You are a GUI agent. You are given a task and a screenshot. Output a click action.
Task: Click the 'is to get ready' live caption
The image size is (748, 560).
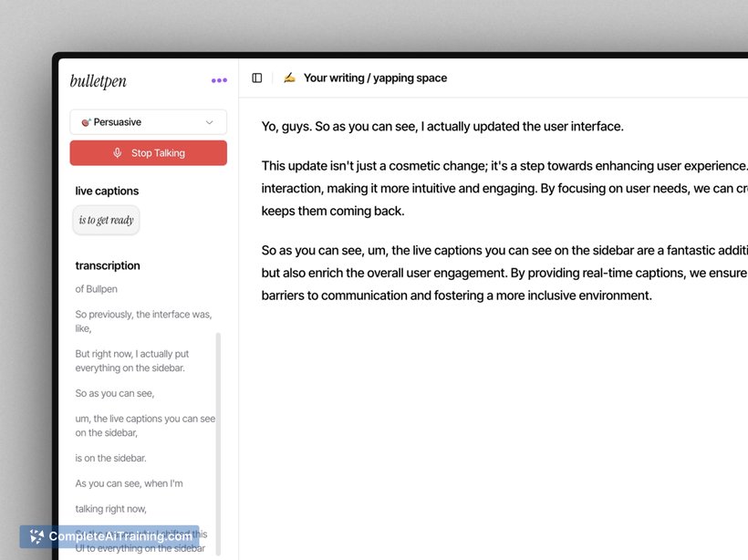[107, 220]
